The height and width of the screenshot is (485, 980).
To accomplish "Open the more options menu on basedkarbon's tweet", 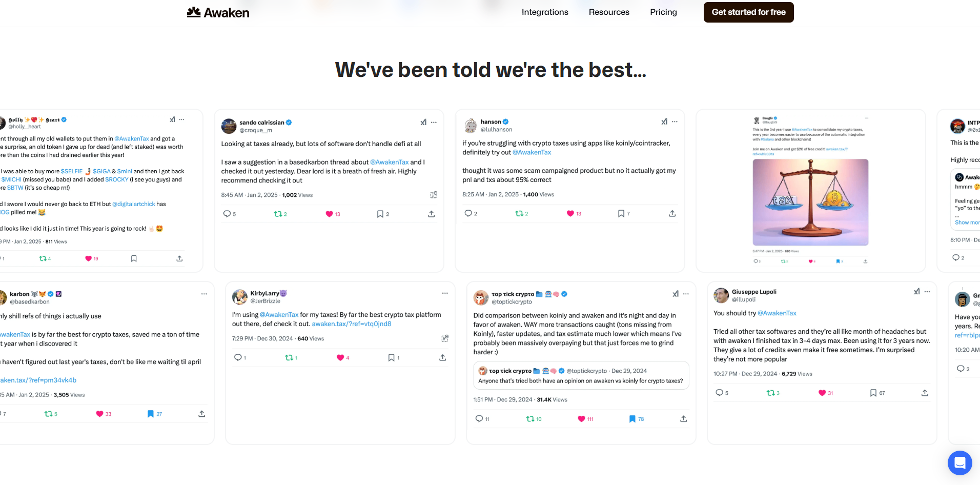I will pyautogui.click(x=203, y=293).
